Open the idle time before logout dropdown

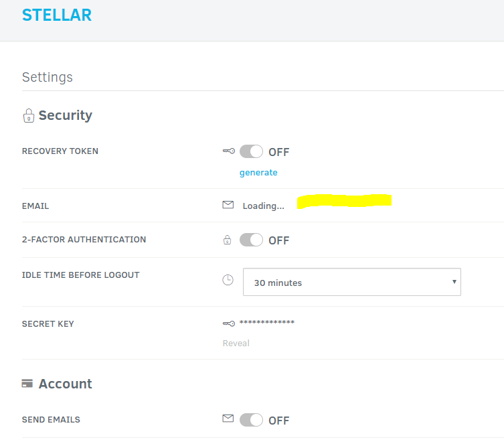[351, 283]
